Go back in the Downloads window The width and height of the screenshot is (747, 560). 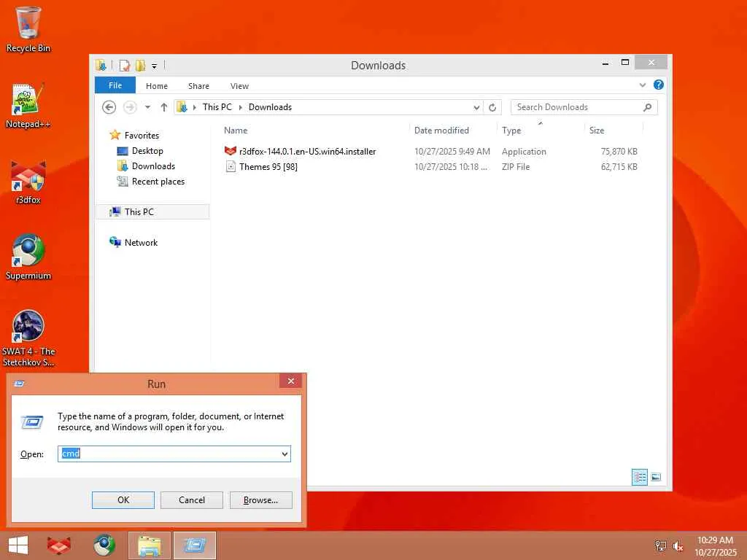(109, 107)
